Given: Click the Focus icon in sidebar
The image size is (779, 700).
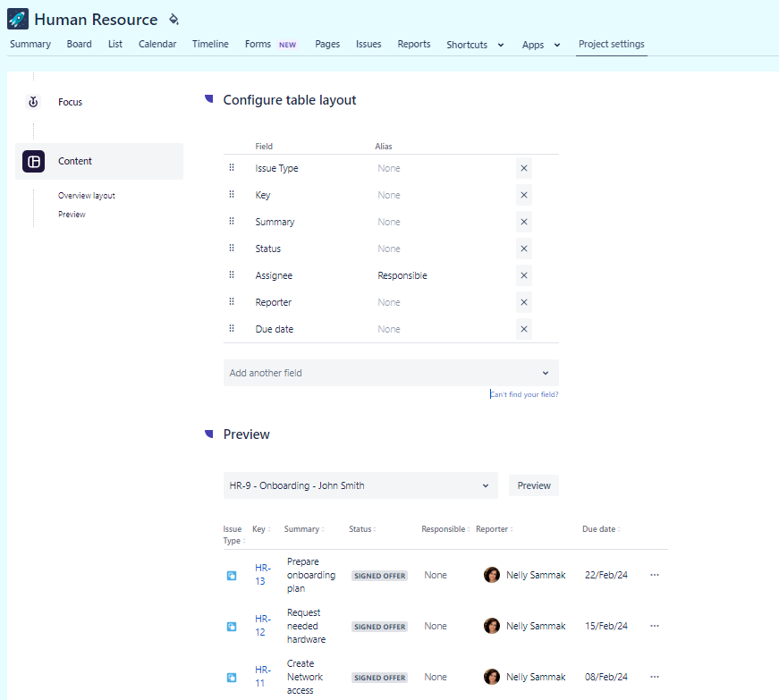Looking at the screenshot, I should tap(33, 102).
